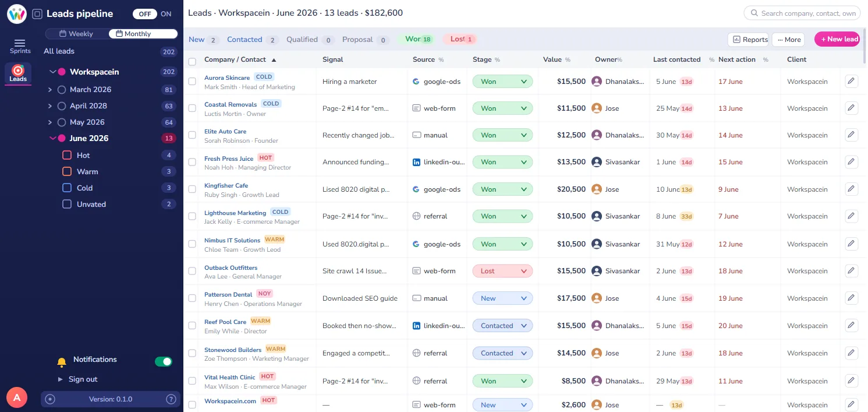The height and width of the screenshot is (412, 868).
Task: Select the Weekly view button
Action: 77,34
